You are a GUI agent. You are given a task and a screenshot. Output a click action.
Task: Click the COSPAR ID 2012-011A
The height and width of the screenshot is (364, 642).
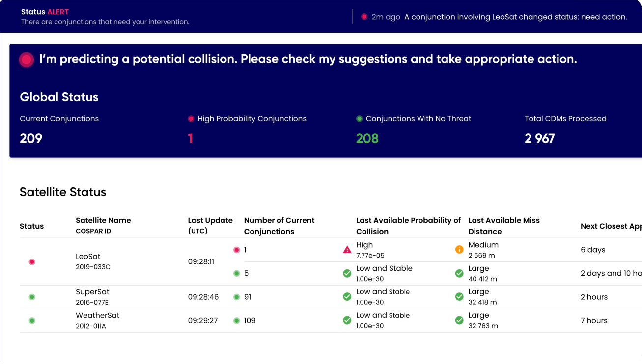[x=91, y=326]
